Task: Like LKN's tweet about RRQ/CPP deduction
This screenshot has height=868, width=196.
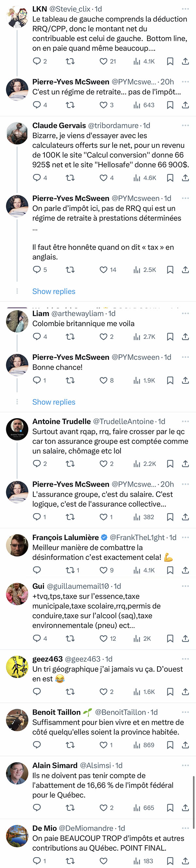Action: pos(103,61)
